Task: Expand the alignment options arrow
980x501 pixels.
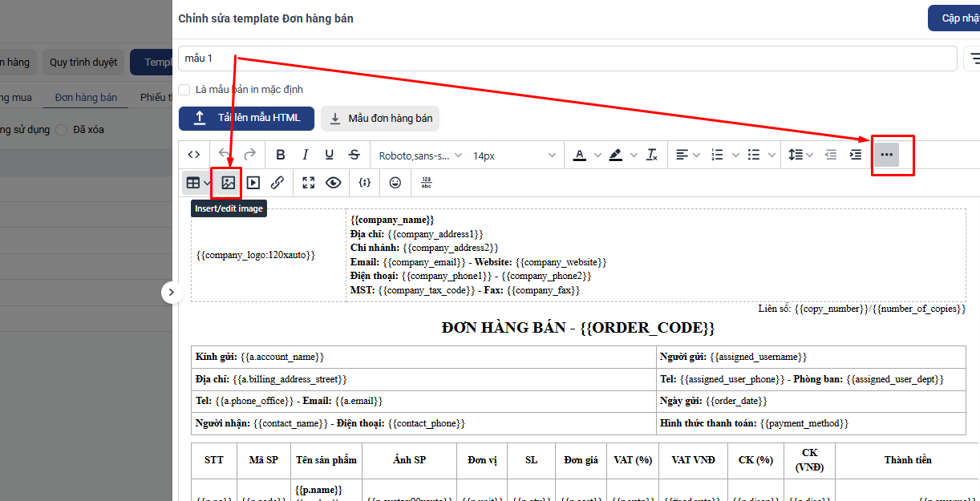Action: pyautogui.click(x=697, y=155)
